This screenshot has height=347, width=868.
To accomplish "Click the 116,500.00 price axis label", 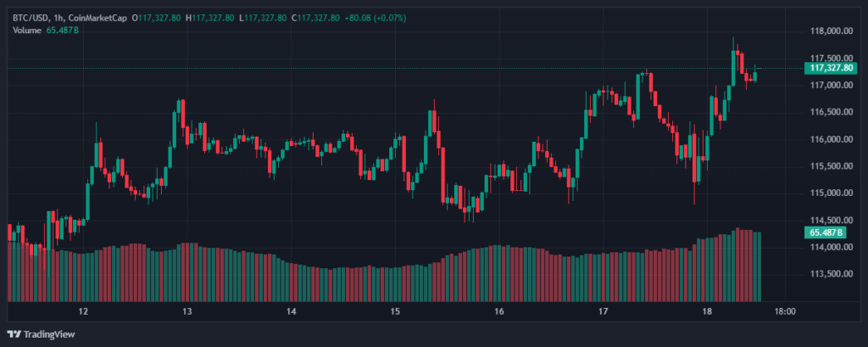I will pyautogui.click(x=831, y=113).
